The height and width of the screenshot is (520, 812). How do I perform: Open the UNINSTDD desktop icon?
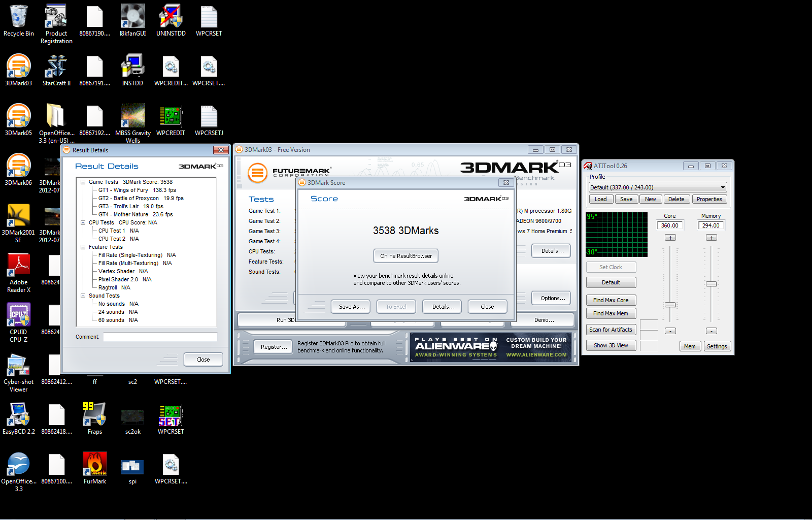pyautogui.click(x=171, y=21)
